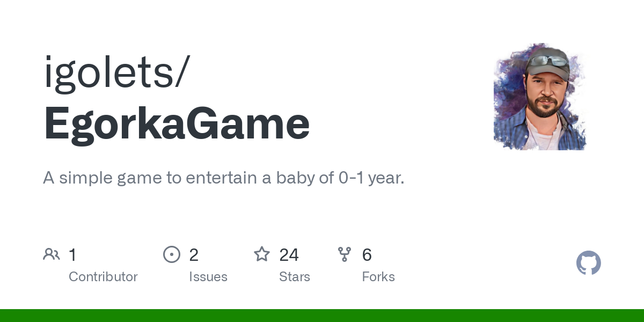Click the issues count '2'
Image resolution: width=644 pixels, height=322 pixels.
[194, 255]
